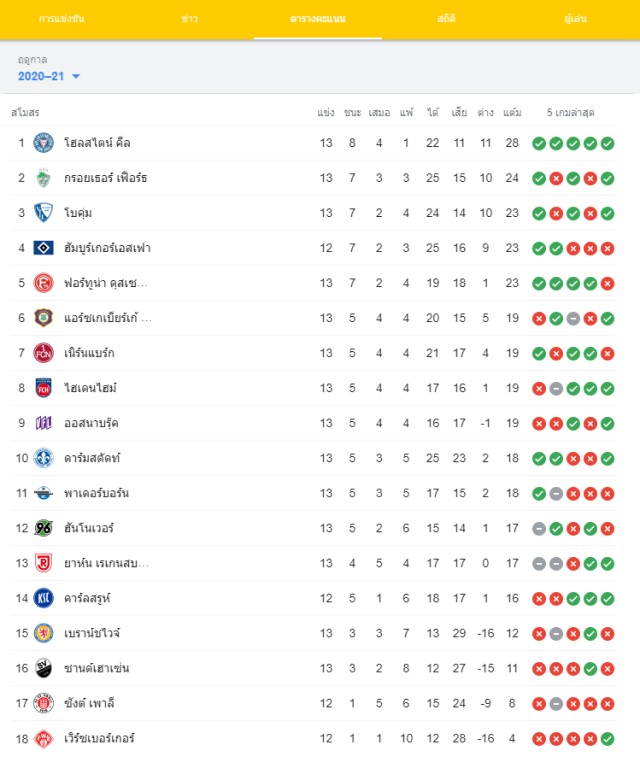The image size is (640, 774).
Task: Click the Hannover 96 crest icon
Action: pyautogui.click(x=43, y=528)
